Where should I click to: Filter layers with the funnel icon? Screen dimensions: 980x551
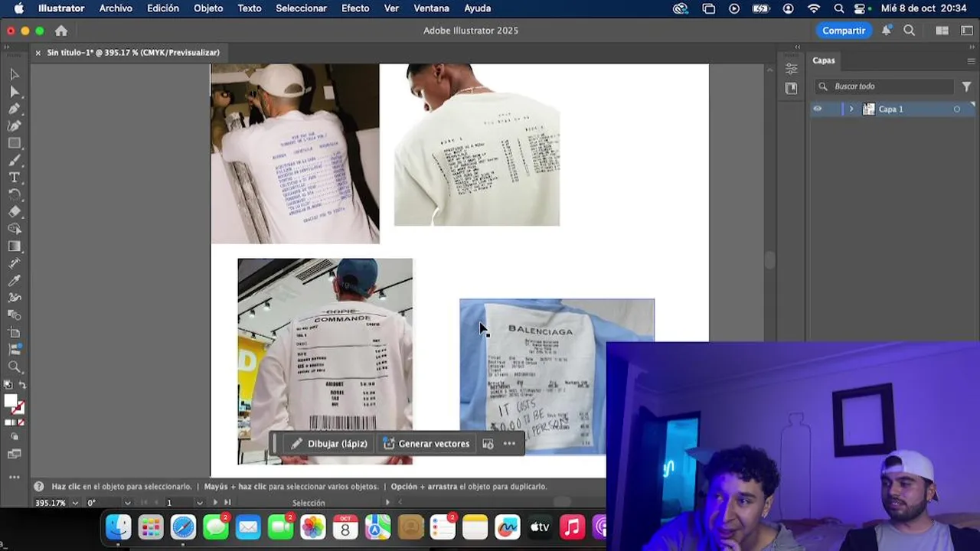(966, 86)
